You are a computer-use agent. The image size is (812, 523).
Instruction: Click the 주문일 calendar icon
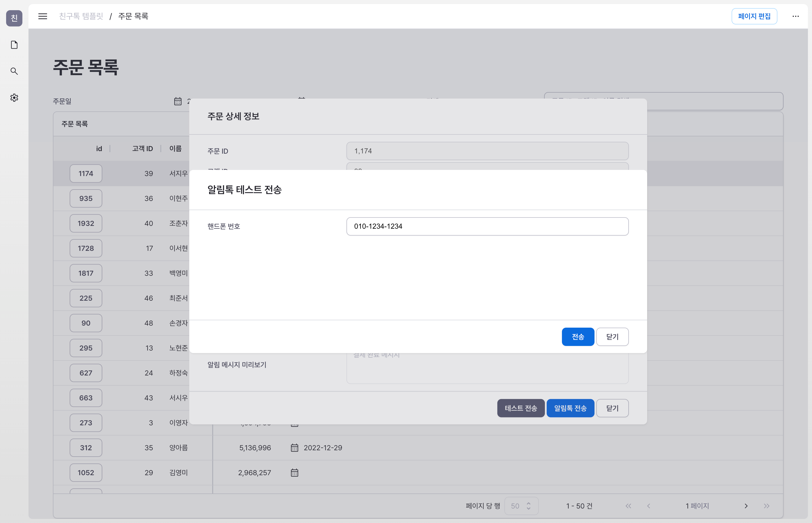pyautogui.click(x=178, y=101)
